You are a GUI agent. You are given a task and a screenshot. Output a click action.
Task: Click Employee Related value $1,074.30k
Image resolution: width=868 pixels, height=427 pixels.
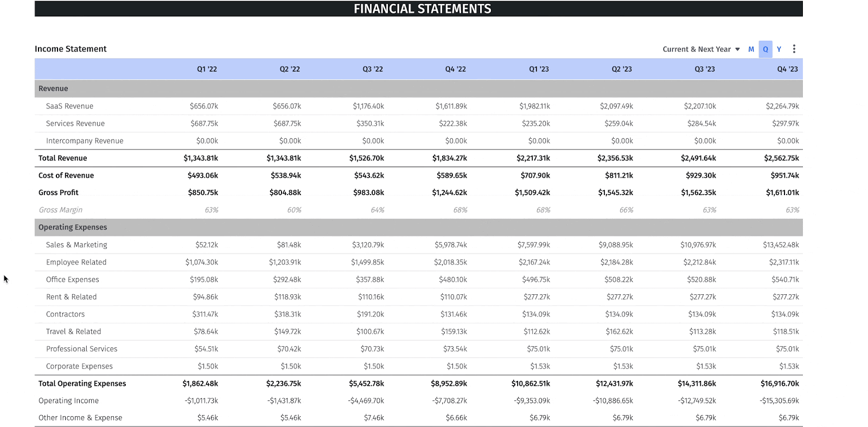[x=202, y=262]
